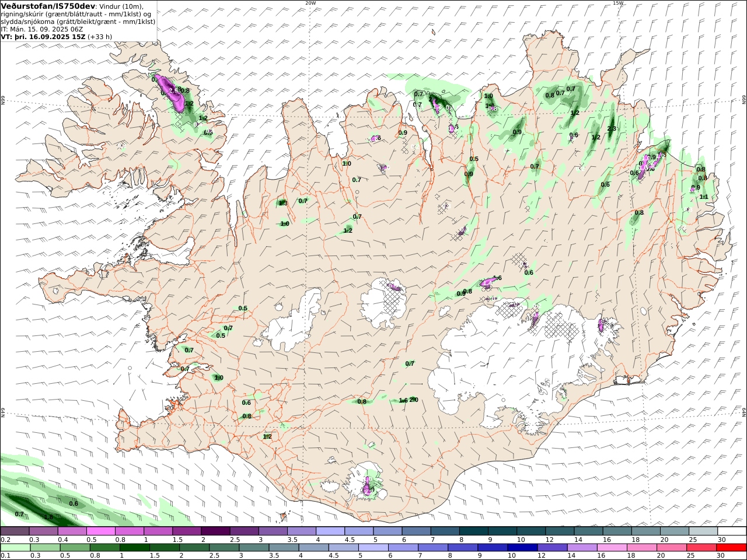
Task: Select the bright red above-30 rain swatch
Action: coord(731,548)
